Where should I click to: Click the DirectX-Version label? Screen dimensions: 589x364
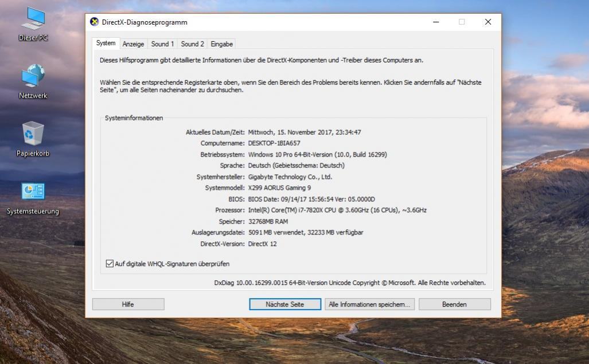point(223,244)
